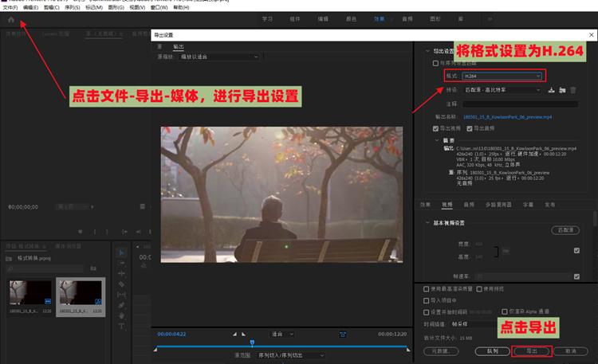Open the 文件(F) menu
This screenshot has width=598, height=364.
click(10, 7)
